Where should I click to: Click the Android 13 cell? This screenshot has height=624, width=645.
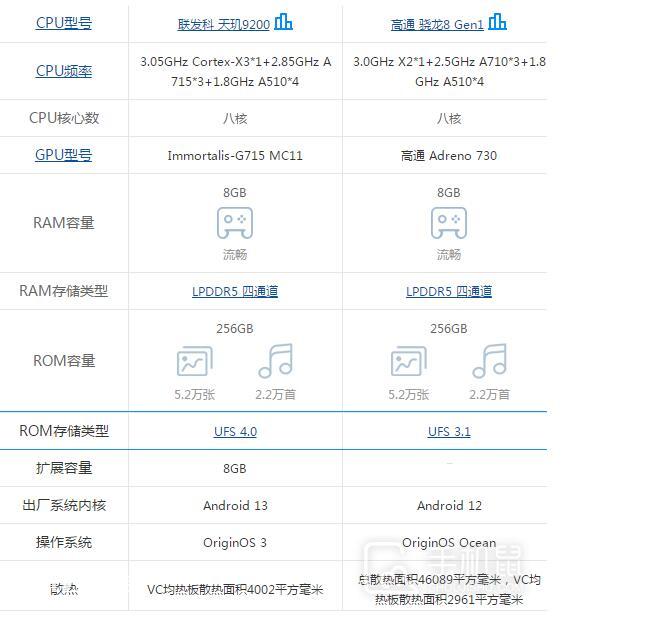[x=235, y=506]
